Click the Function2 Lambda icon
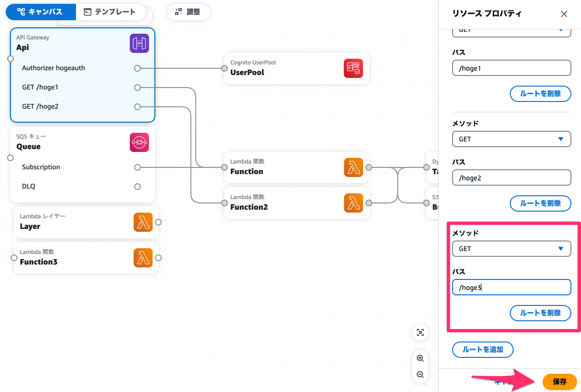This screenshot has height=392, width=581. tap(354, 203)
